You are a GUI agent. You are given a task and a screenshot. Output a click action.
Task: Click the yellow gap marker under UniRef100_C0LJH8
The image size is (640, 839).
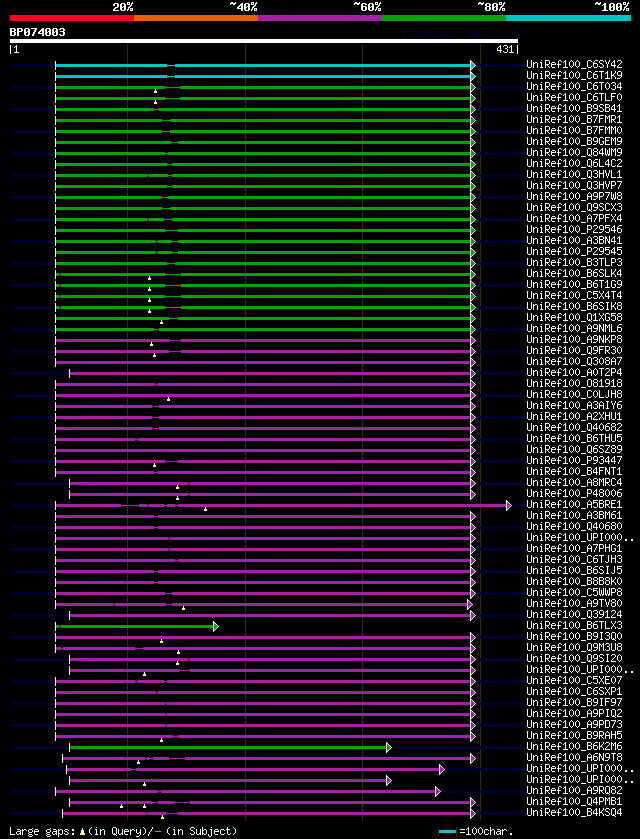pyautogui.click(x=169, y=399)
